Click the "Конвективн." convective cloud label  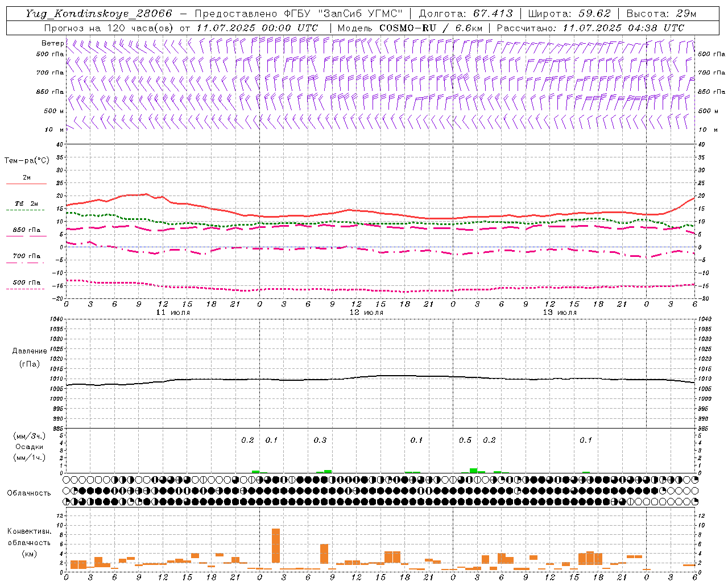click(30, 531)
